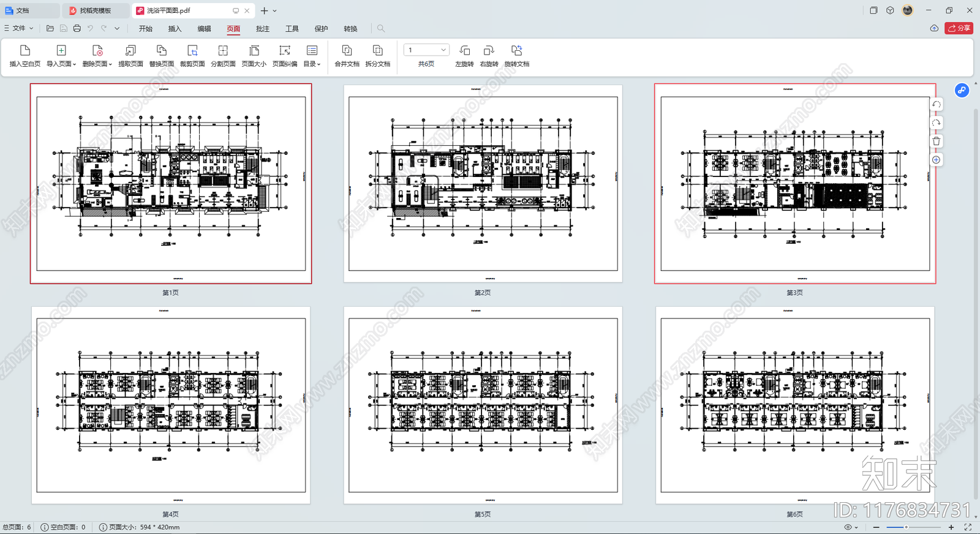The image size is (980, 534).
Task: Open the 目录 table of contents tool
Action: (x=312, y=56)
